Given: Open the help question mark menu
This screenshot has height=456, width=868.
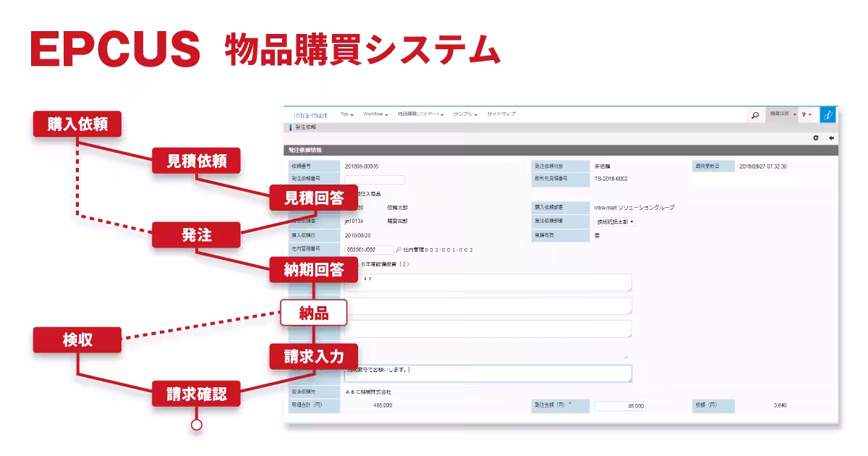Looking at the screenshot, I should [x=807, y=114].
